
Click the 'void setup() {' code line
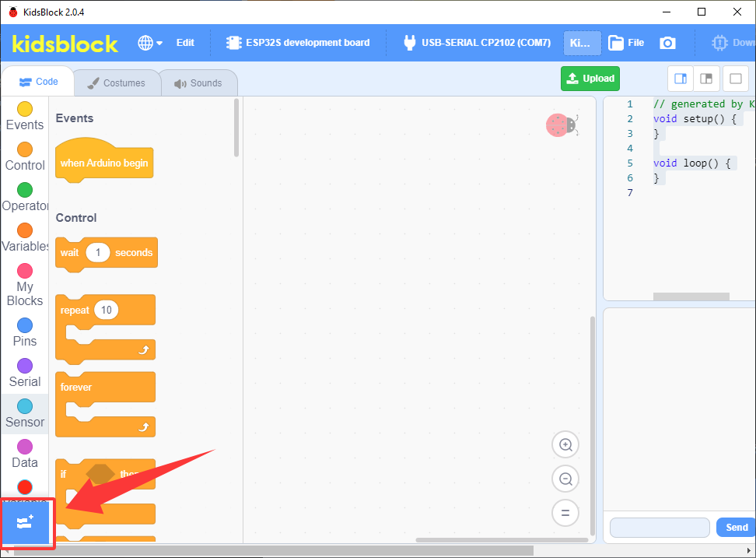(695, 118)
